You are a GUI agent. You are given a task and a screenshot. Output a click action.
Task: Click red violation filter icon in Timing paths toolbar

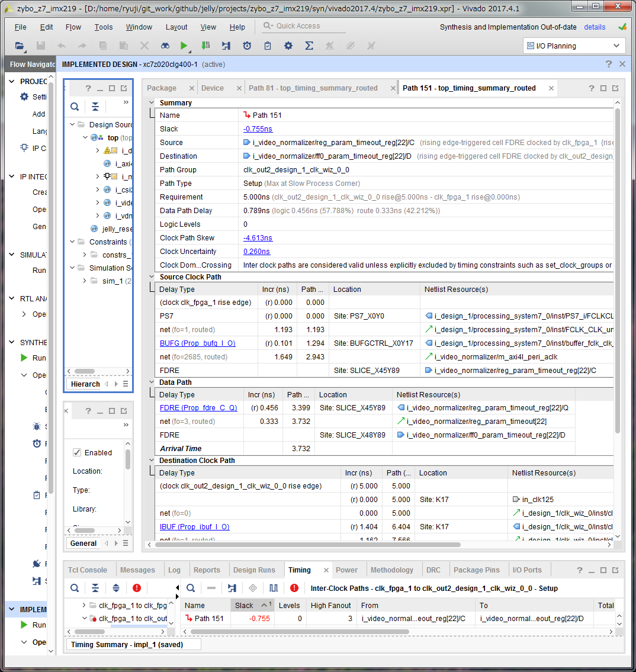pos(294,588)
